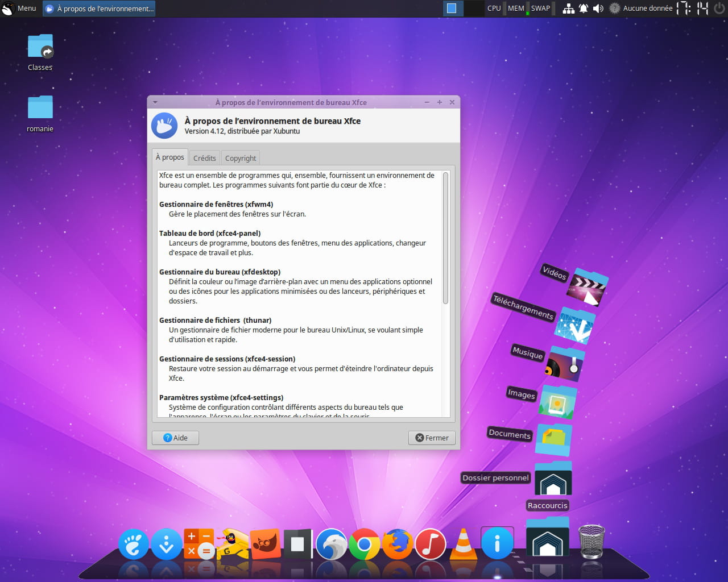The width and height of the screenshot is (728, 582).
Task: Open the calculator app in dock
Action: click(198, 544)
